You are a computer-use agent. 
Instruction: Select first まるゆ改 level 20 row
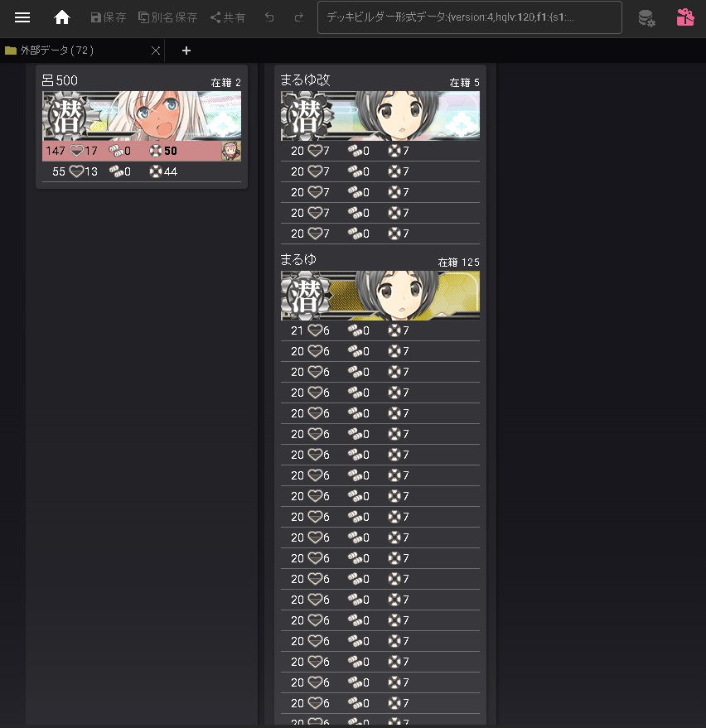coord(380,151)
